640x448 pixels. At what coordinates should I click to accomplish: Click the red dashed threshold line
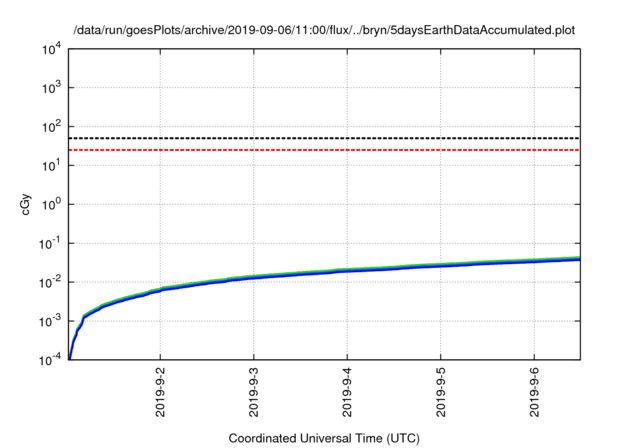click(x=324, y=150)
